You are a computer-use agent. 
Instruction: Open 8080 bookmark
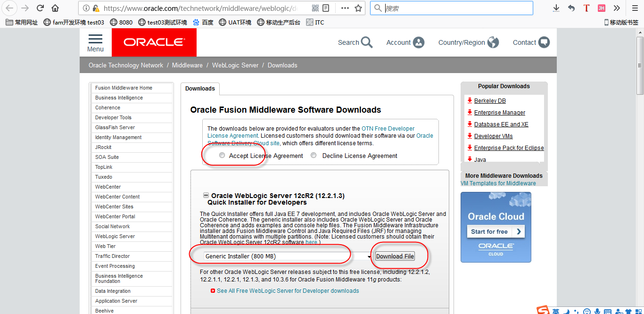[121, 22]
